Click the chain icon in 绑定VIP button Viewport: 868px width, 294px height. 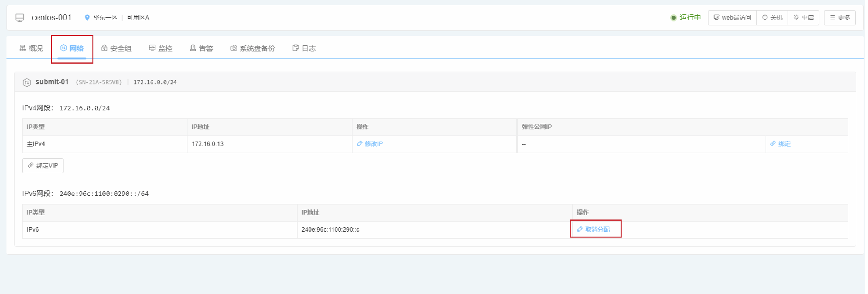tap(31, 165)
